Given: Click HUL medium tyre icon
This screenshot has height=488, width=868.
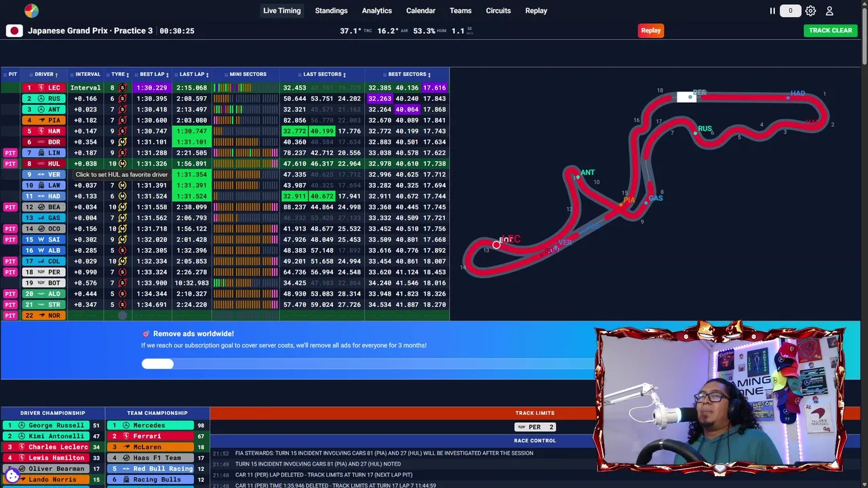Looking at the screenshot, I should coord(122,163).
